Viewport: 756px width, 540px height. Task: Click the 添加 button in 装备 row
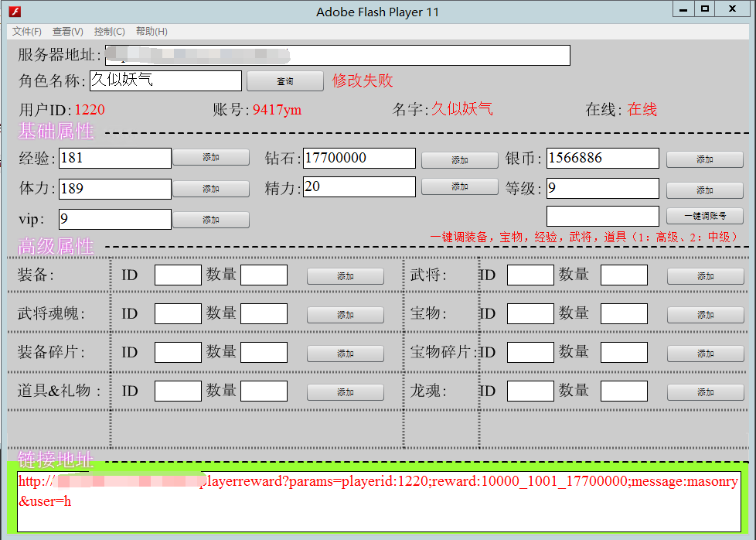click(x=345, y=276)
